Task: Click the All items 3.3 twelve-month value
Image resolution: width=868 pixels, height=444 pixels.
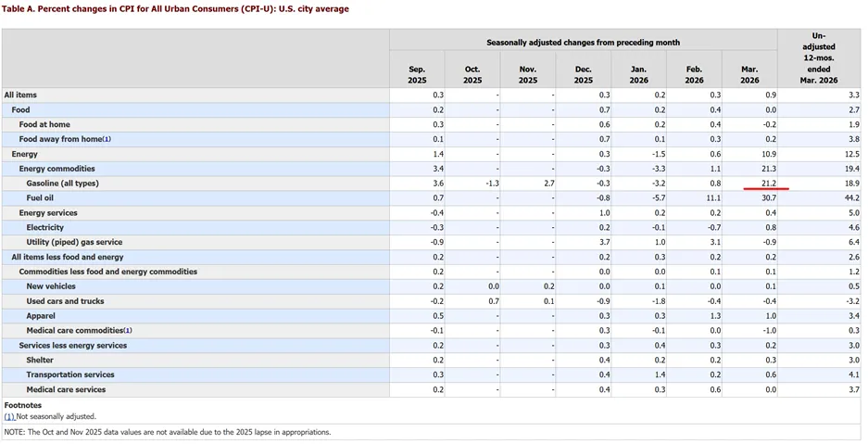Action: (x=853, y=95)
